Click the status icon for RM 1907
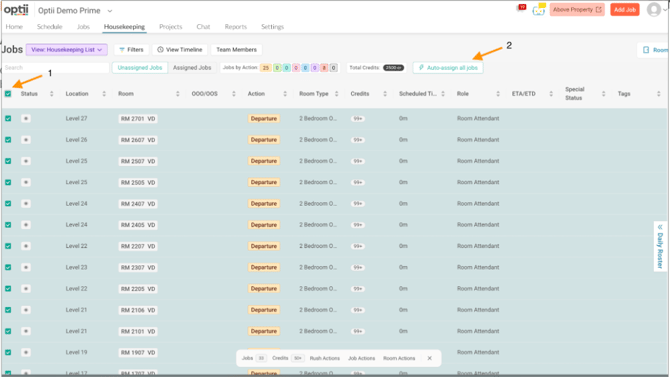The width and height of the screenshot is (670, 377). coord(26,353)
